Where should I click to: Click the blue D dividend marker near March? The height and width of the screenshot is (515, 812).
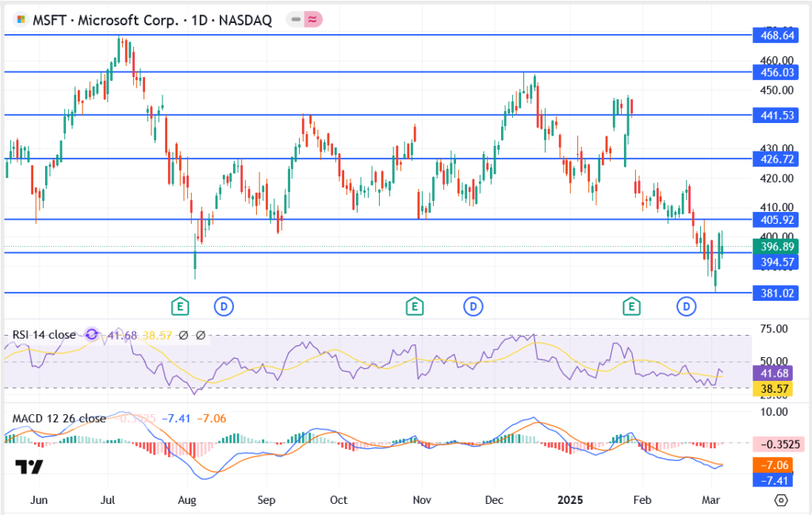coord(686,306)
